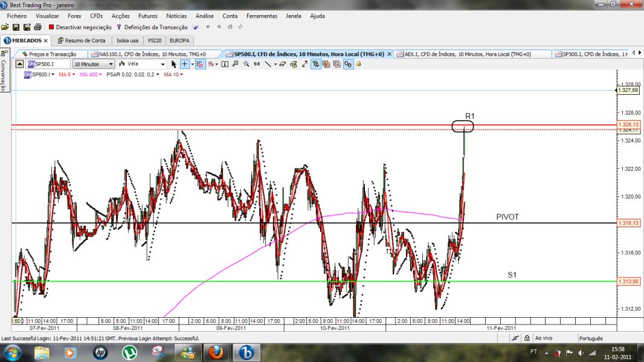The height and width of the screenshot is (362, 644).
Task: Open the Forex menu
Action: [74, 16]
